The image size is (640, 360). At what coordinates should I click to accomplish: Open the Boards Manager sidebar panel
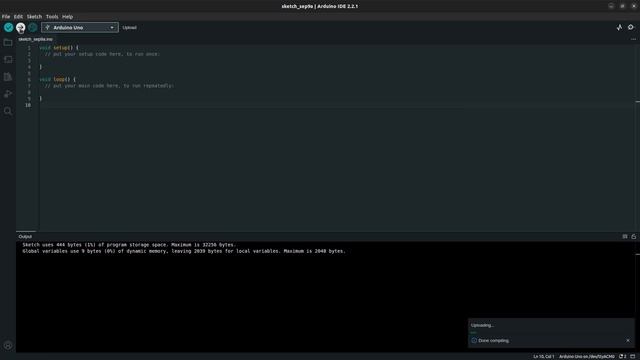coord(8,60)
